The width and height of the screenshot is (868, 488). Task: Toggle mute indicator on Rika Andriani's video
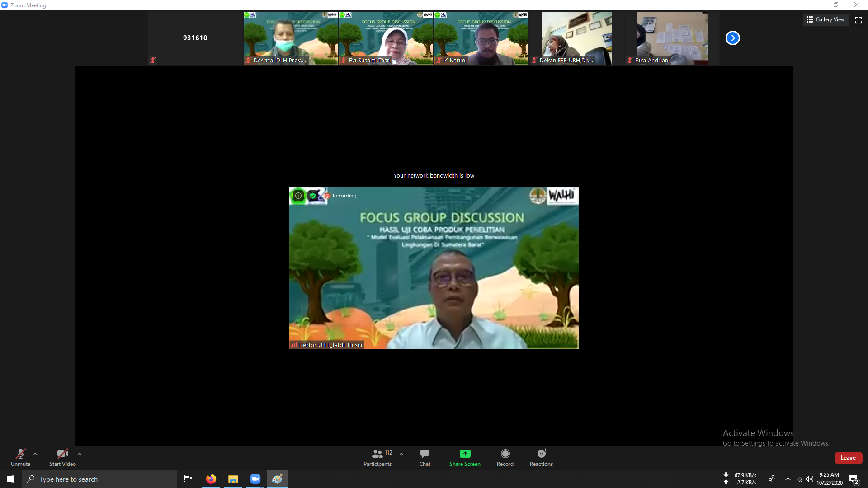click(630, 60)
